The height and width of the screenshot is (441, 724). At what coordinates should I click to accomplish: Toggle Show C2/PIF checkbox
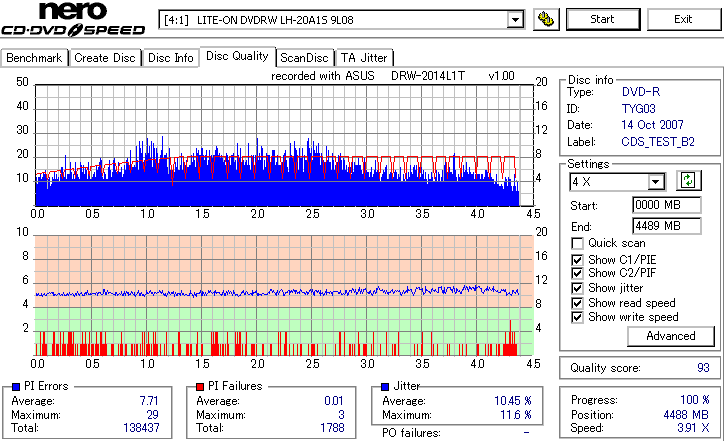coord(577,273)
